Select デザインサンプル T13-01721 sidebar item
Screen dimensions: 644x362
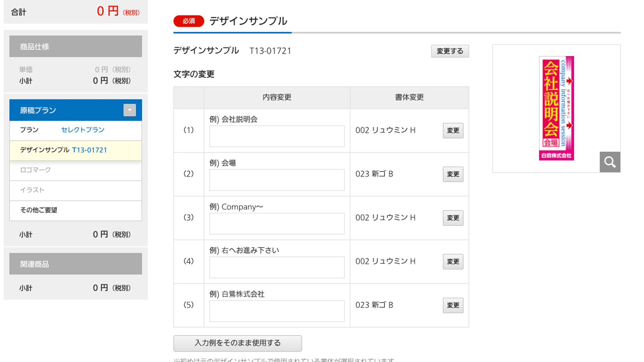coord(76,150)
